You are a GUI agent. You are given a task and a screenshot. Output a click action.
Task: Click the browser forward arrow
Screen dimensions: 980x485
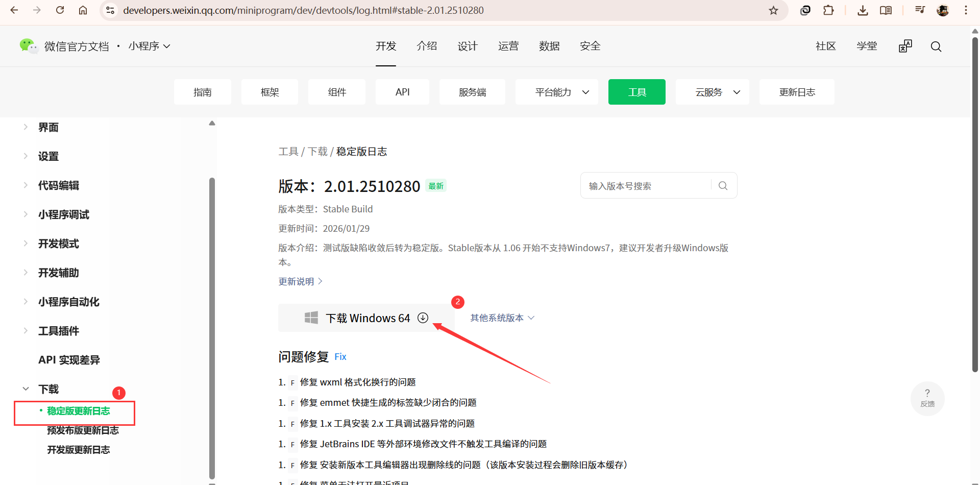pyautogui.click(x=37, y=10)
